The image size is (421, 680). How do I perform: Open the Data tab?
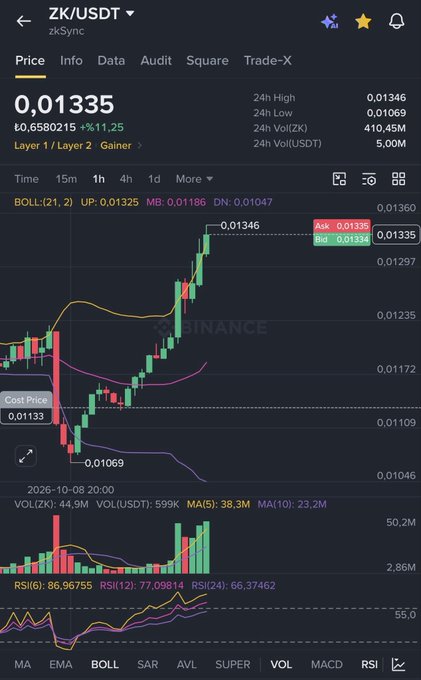[111, 60]
